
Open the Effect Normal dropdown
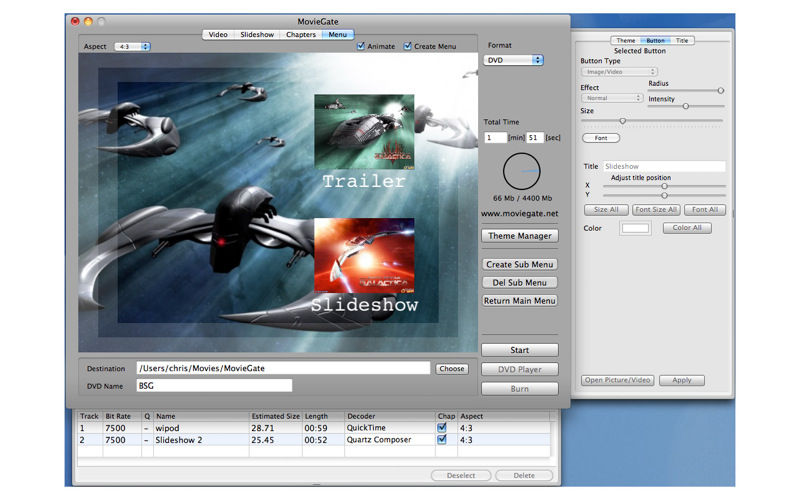[612, 98]
